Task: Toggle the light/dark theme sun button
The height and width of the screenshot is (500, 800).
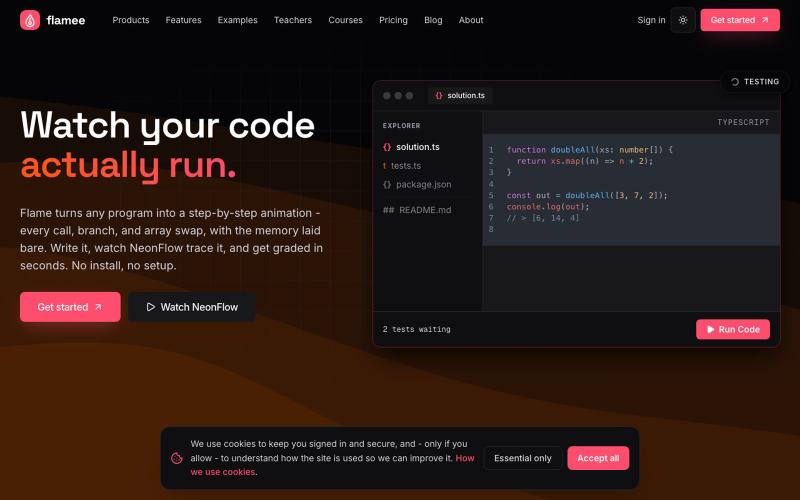Action: (x=683, y=20)
